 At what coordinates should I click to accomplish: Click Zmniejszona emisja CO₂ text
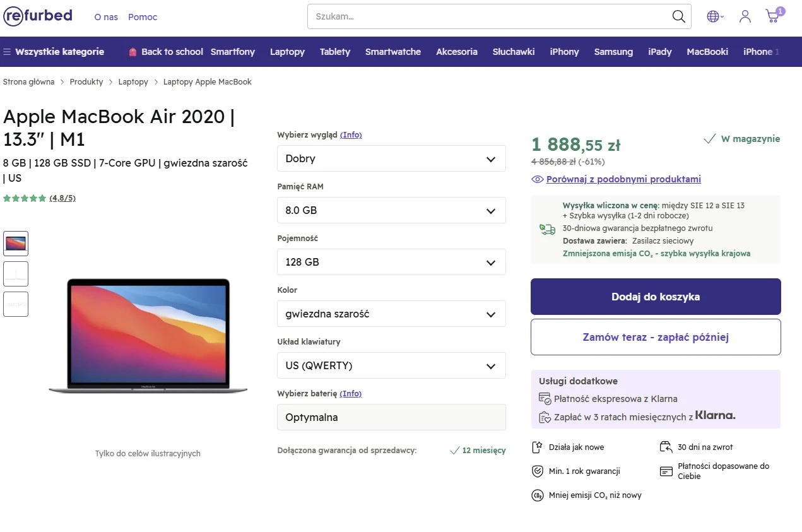click(x=656, y=254)
